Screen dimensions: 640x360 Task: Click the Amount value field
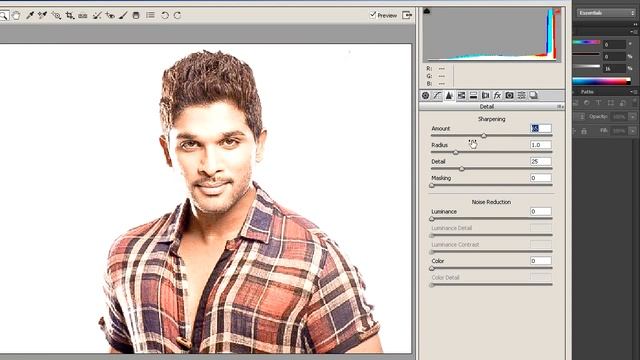pyautogui.click(x=541, y=128)
